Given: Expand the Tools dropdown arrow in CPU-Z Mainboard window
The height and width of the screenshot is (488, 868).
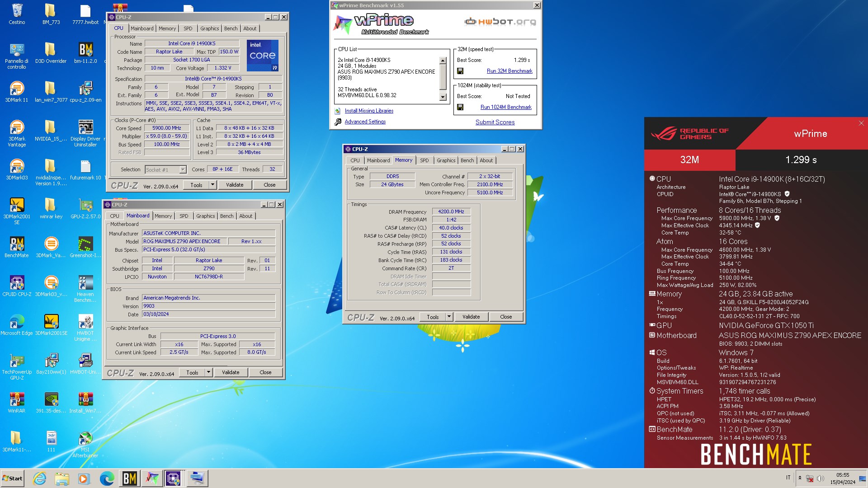Looking at the screenshot, I should [208, 372].
